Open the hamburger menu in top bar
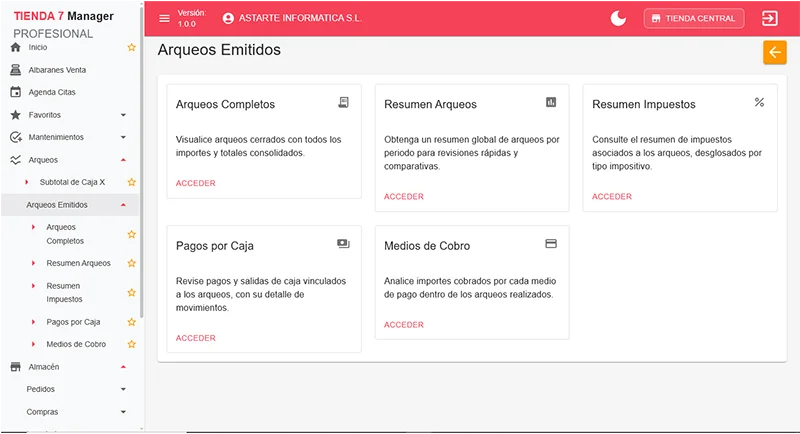This screenshot has height=434, width=800. 165,18
